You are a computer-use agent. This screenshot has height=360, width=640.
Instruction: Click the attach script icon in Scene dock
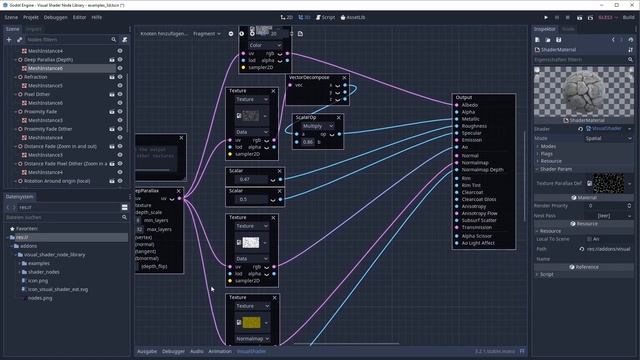(x=124, y=40)
